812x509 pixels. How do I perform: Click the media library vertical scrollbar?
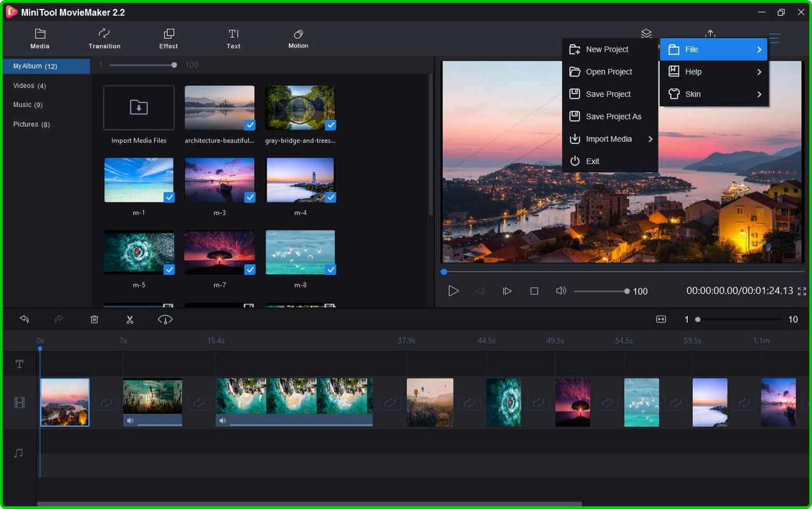tap(431, 144)
